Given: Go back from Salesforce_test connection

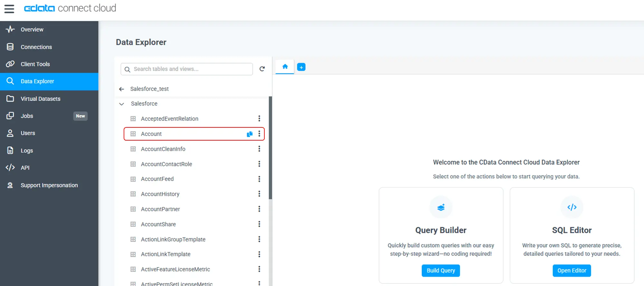Looking at the screenshot, I should click(121, 89).
